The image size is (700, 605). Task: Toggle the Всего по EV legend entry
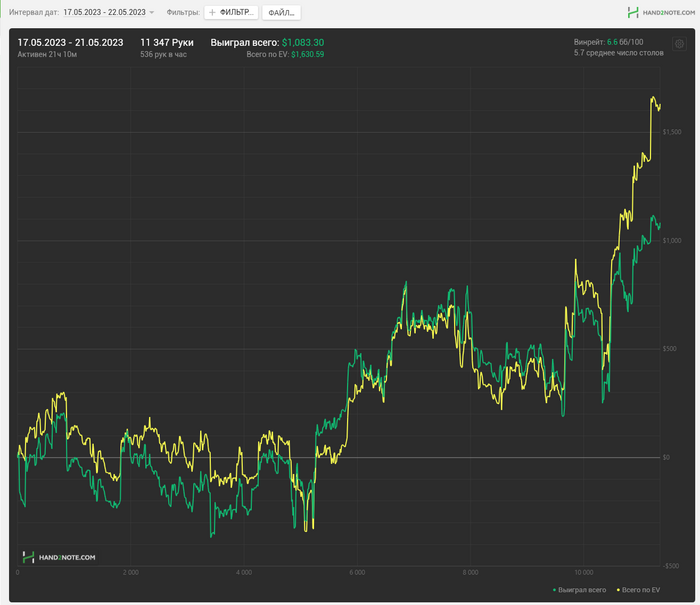pyautogui.click(x=638, y=590)
